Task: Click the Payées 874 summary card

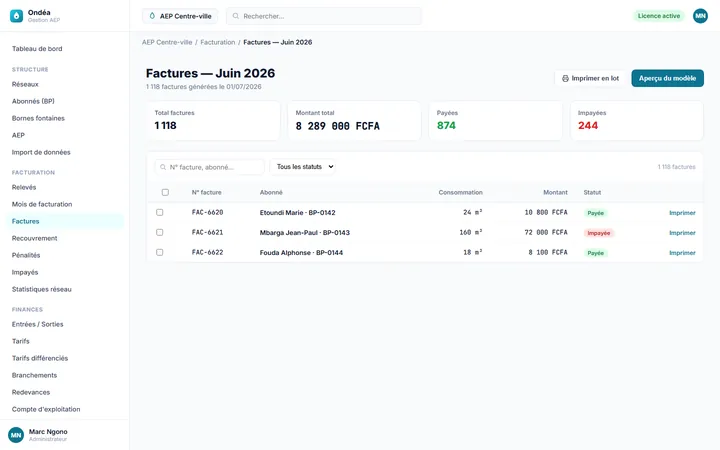Action: [x=495, y=121]
